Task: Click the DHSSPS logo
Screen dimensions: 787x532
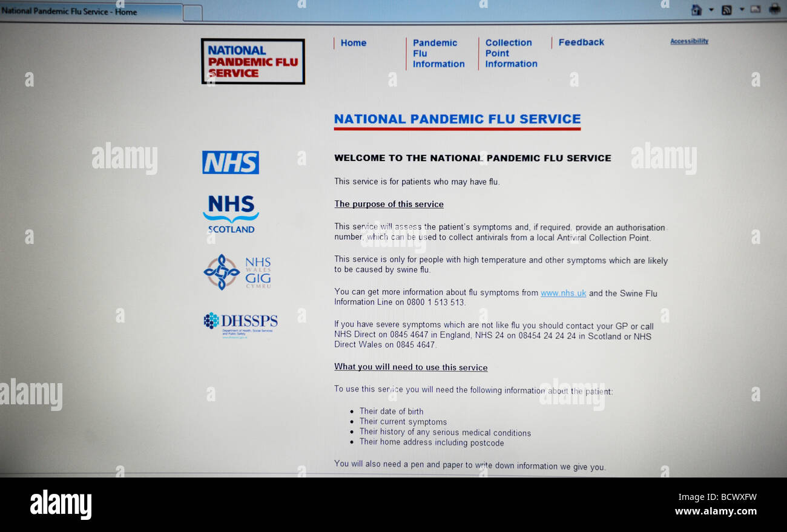Action: click(240, 324)
